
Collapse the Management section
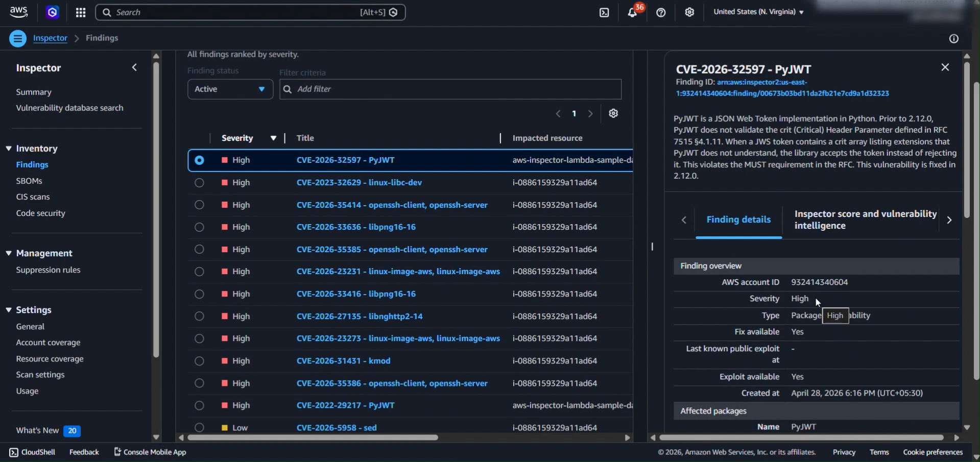click(9, 253)
